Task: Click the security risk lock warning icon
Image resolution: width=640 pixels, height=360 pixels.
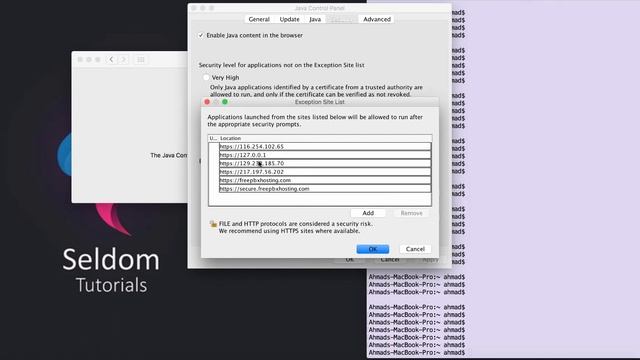Action: (213, 224)
